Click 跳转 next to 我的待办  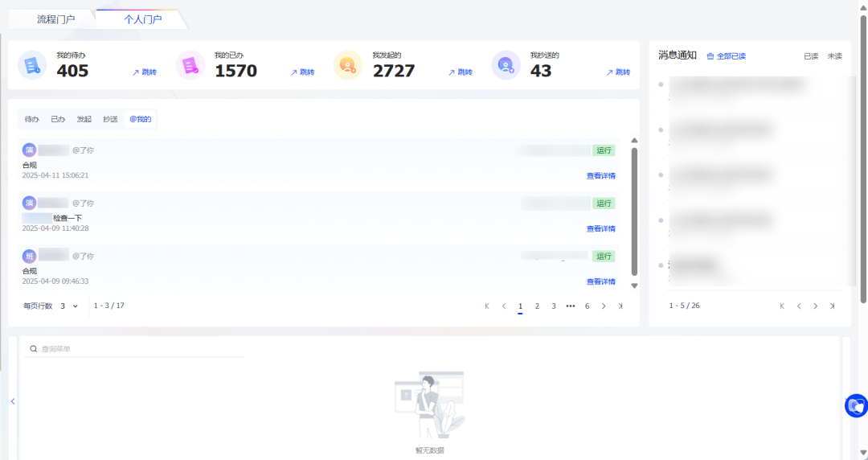pyautogui.click(x=145, y=72)
